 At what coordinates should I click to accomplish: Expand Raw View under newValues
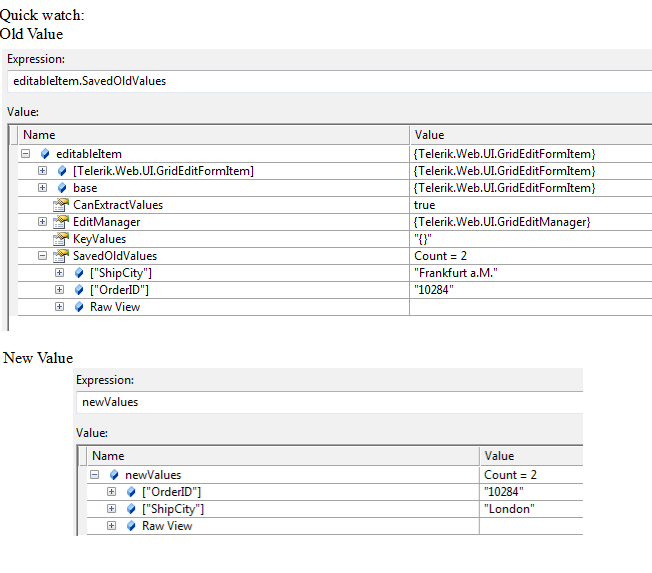[x=111, y=526]
